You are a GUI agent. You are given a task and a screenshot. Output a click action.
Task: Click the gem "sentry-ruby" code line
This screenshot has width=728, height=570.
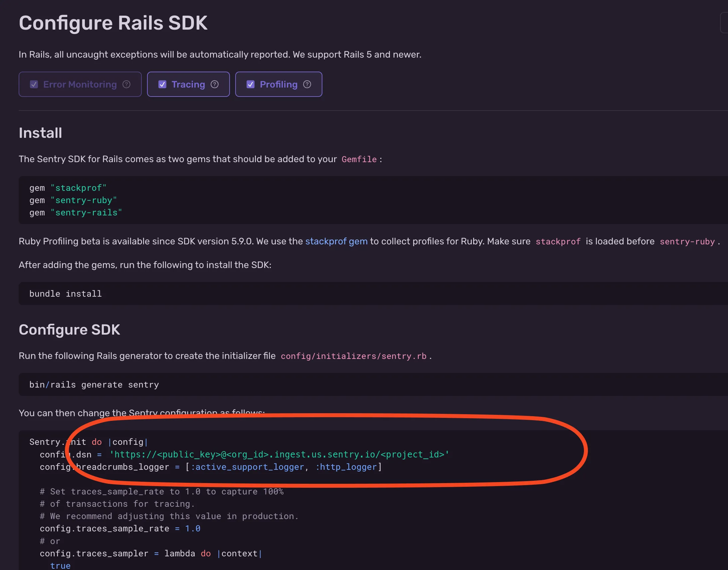coord(73,200)
